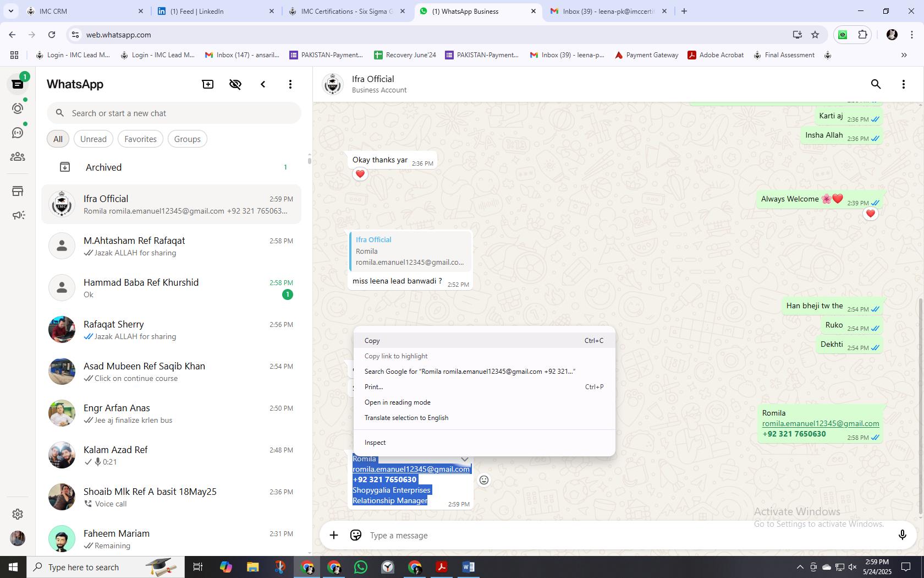Viewport: 924px width, 578px height.
Task: Open the Channels icon in sidebar
Action: coord(18,133)
